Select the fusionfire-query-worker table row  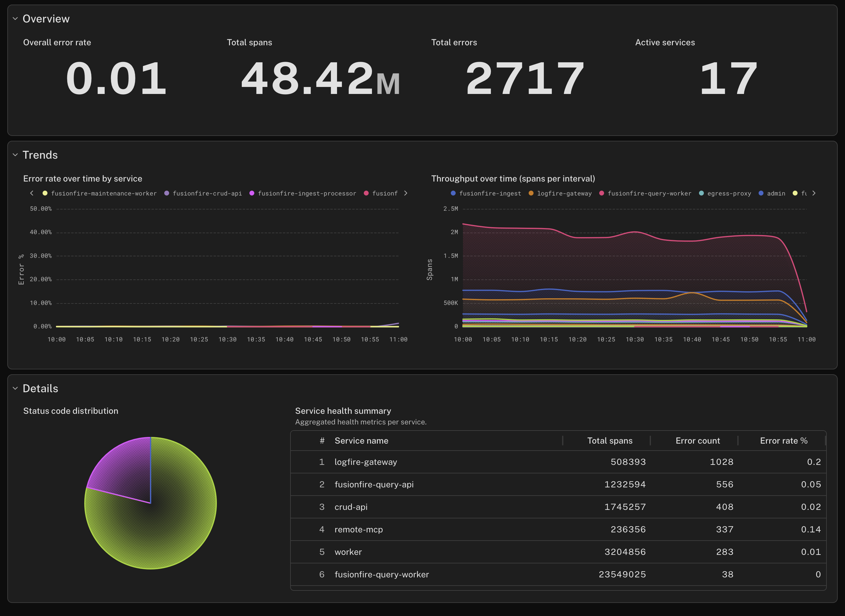coord(558,574)
